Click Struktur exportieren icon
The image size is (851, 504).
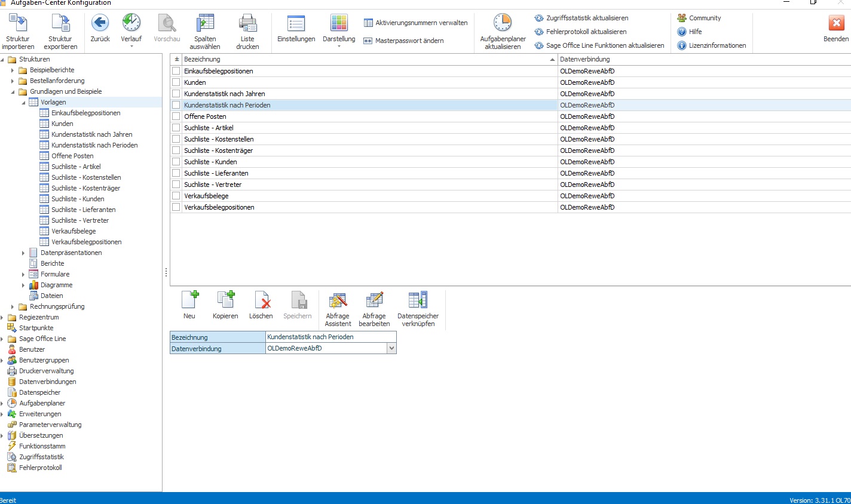point(60,23)
